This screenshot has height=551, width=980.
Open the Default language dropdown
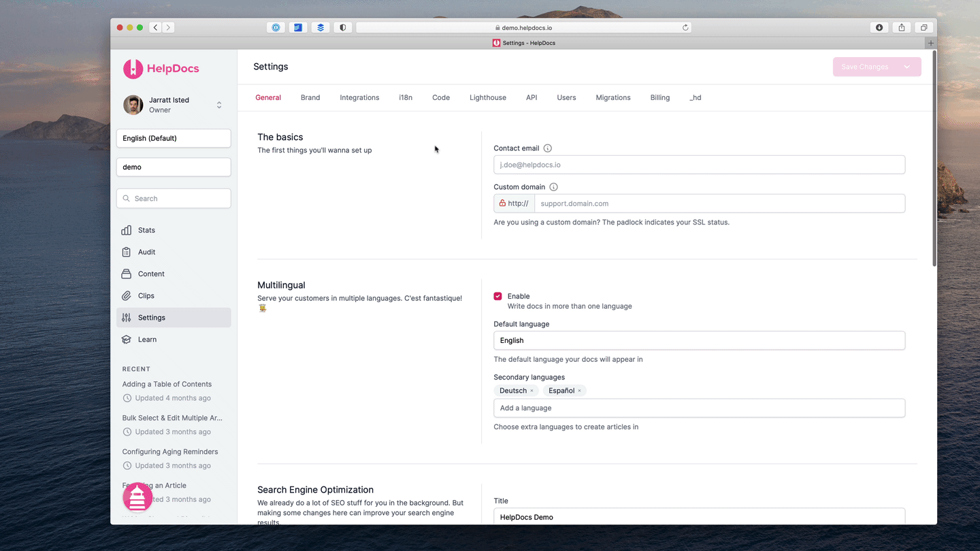pyautogui.click(x=699, y=340)
